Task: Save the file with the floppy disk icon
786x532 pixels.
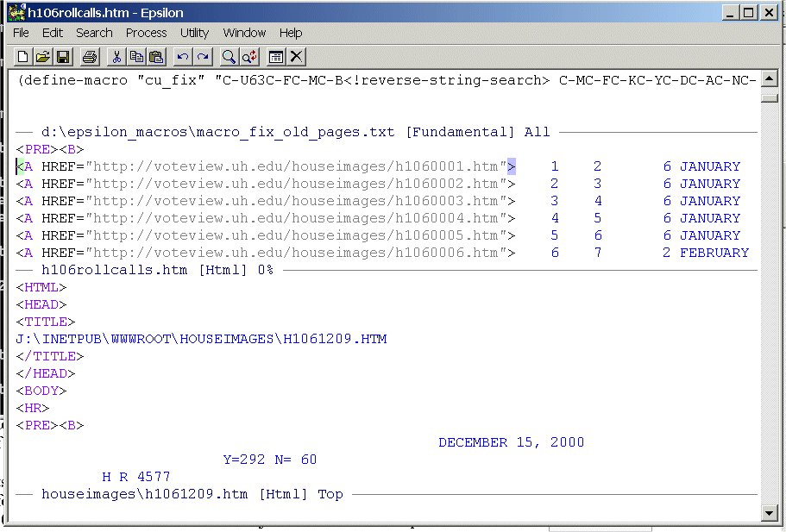Action: click(63, 57)
